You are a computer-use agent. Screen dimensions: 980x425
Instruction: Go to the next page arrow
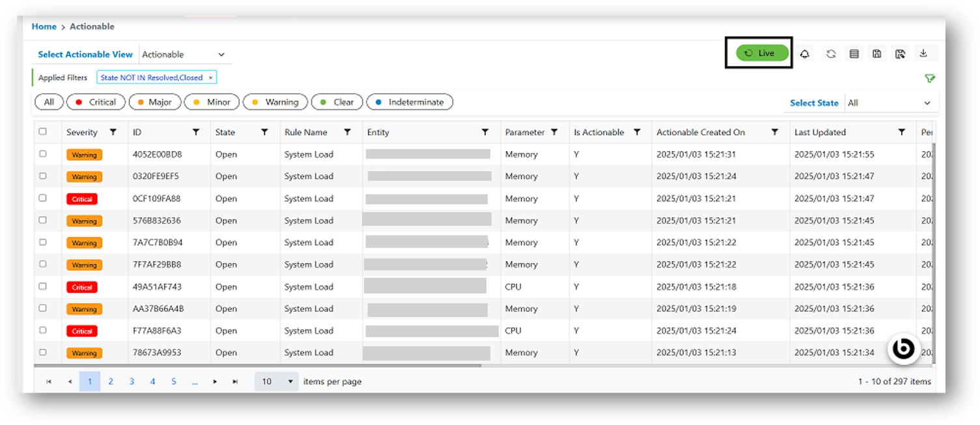click(215, 382)
